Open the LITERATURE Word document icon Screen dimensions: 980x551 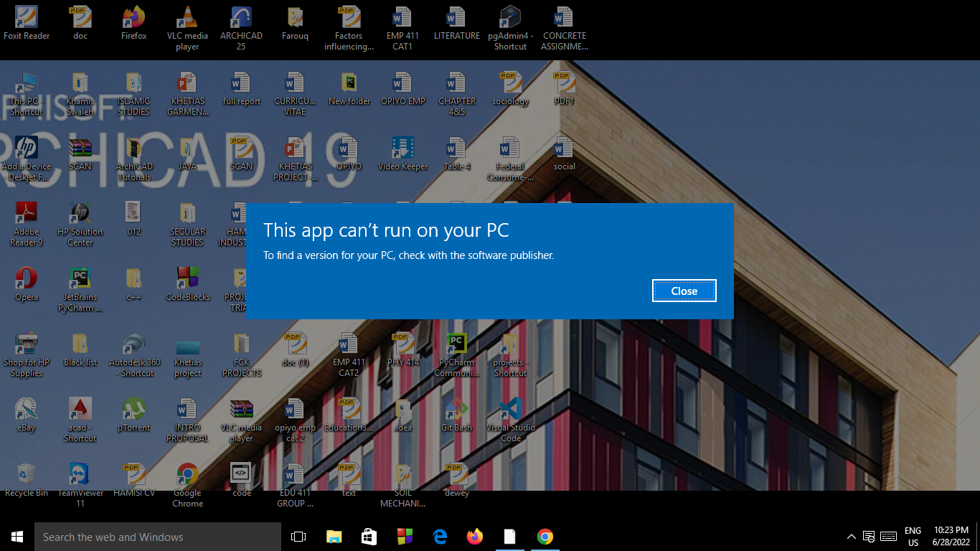pos(456,23)
